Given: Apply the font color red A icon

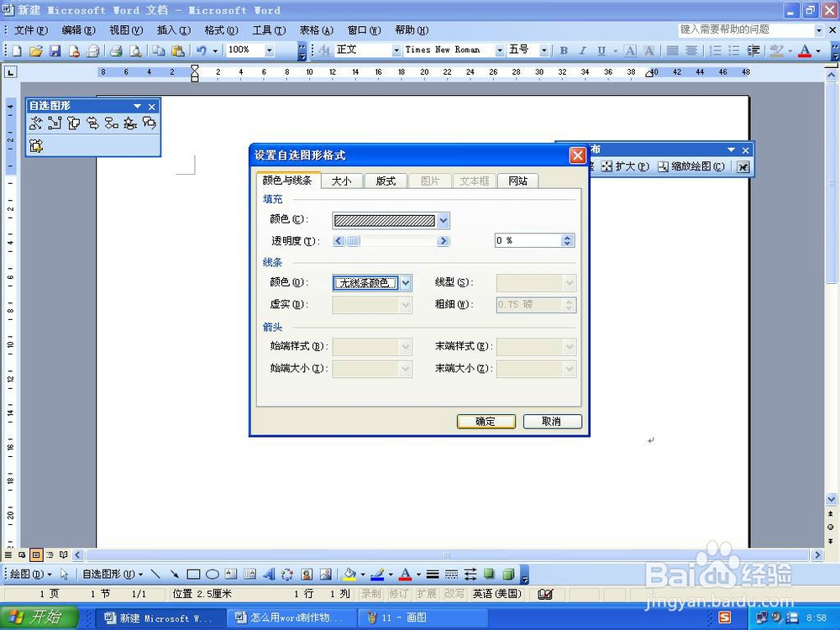Looking at the screenshot, I should tap(805, 50).
